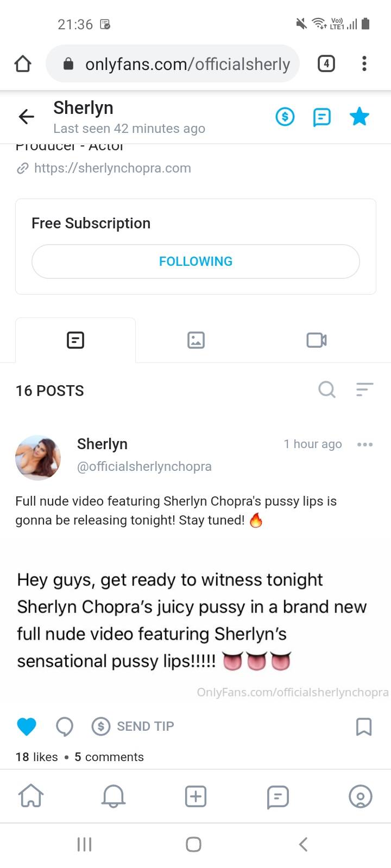The image size is (391, 868).
Task: Switch to the photos media tab
Action: (x=196, y=340)
